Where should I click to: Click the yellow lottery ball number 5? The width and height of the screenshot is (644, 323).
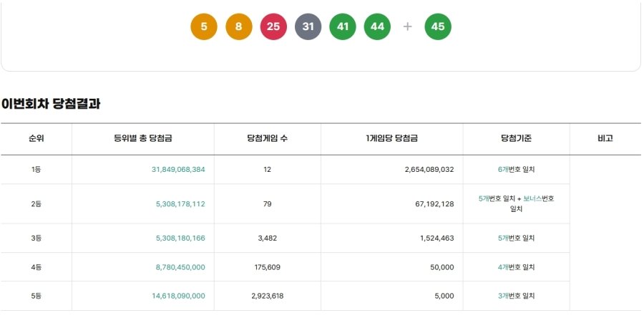(204, 27)
